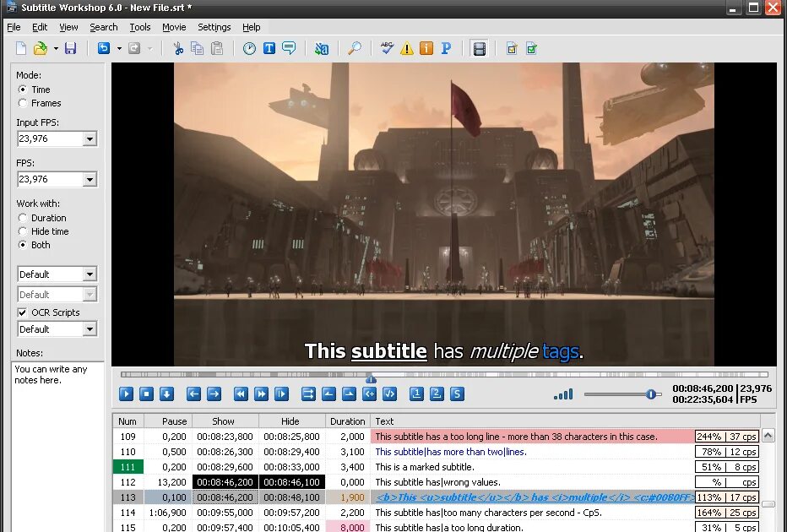Open the Undo history dropdown arrow

(x=119, y=49)
